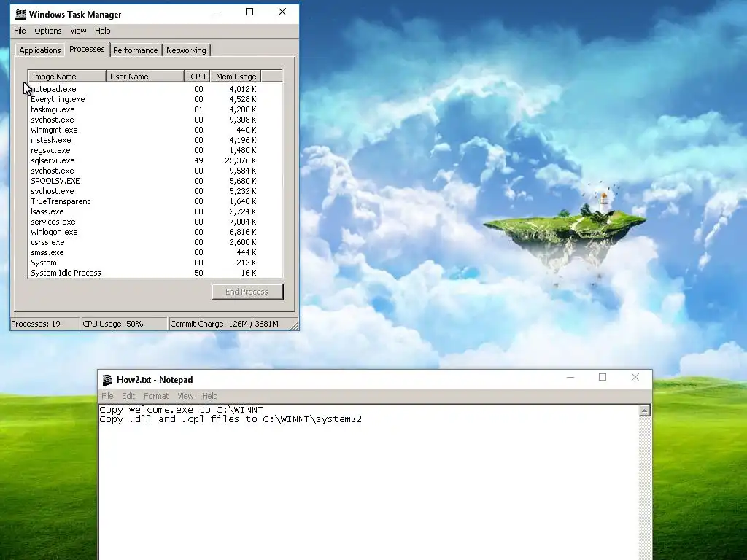Maximize the Task Manager window
Image resolution: width=747 pixels, height=560 pixels.
tap(249, 12)
